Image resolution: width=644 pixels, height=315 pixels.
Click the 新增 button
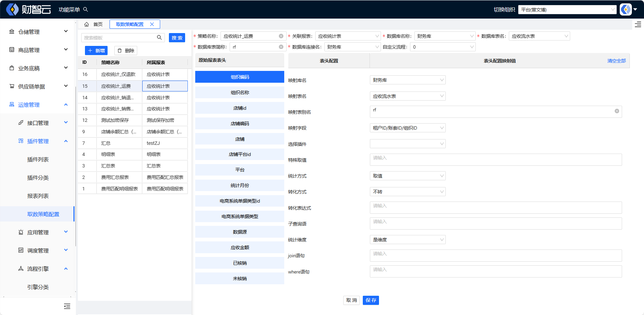pos(96,51)
